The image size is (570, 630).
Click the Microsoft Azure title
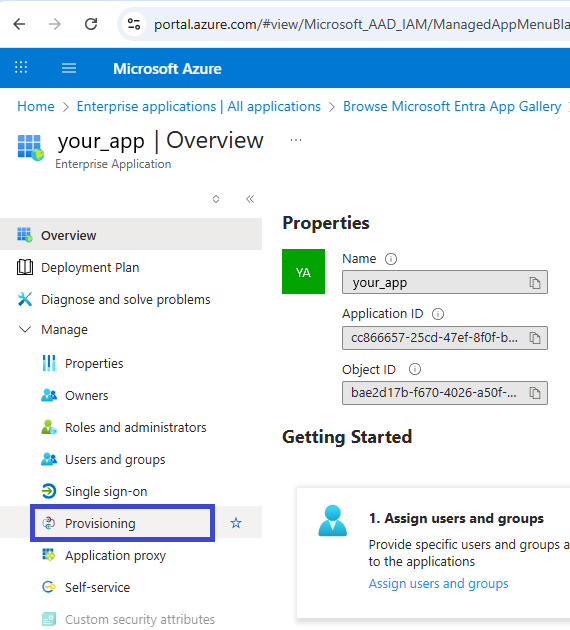click(x=167, y=69)
